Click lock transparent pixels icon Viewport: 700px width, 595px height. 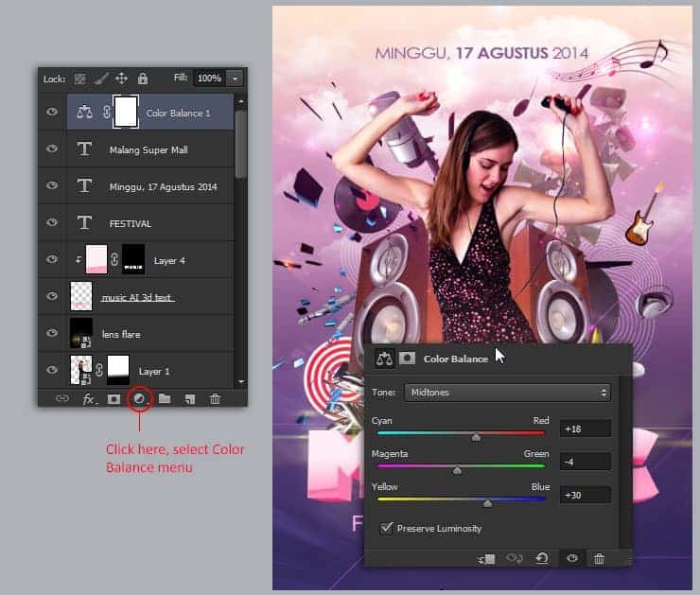(x=79, y=79)
